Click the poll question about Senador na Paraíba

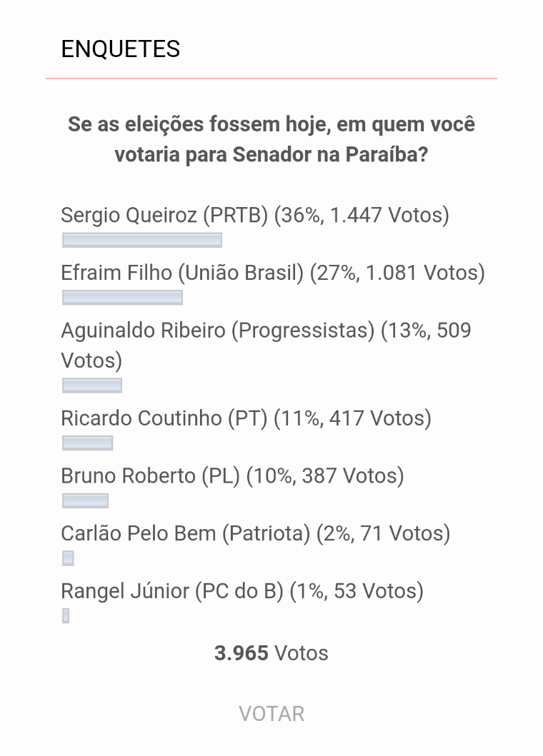(x=271, y=139)
